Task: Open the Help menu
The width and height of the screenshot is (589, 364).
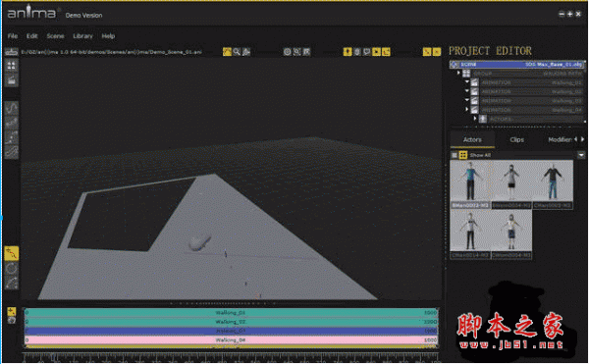Action: (108, 36)
